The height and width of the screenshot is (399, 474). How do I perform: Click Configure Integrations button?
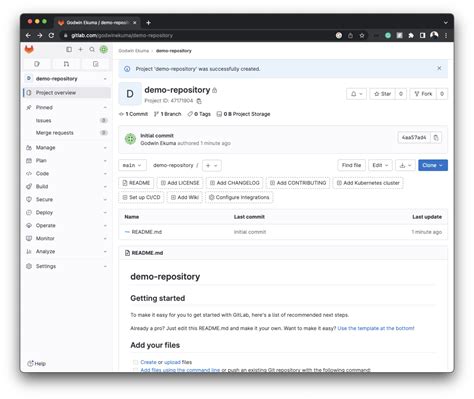coord(239,197)
